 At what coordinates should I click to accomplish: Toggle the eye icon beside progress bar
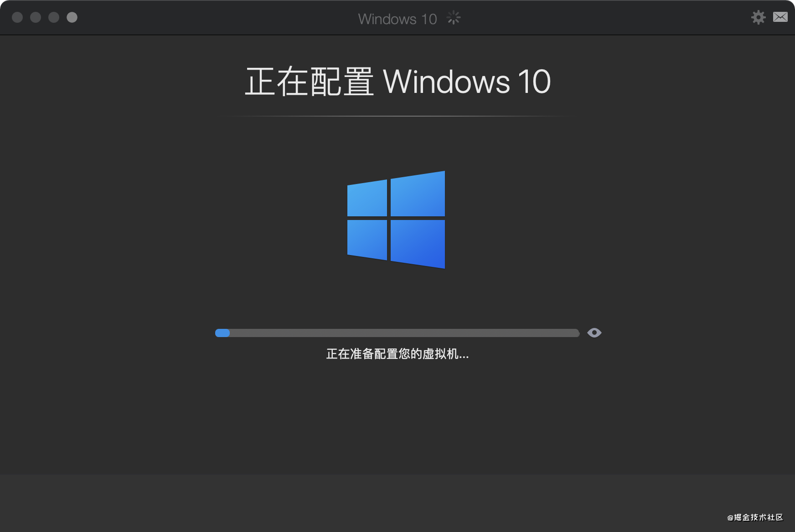coord(594,333)
